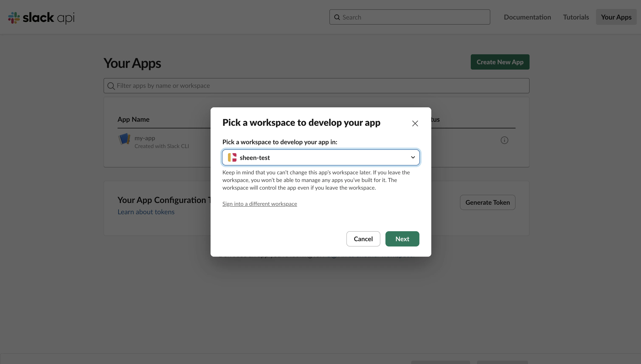Open the Tutorials menu item
Image resolution: width=641 pixels, height=364 pixels.
click(576, 17)
